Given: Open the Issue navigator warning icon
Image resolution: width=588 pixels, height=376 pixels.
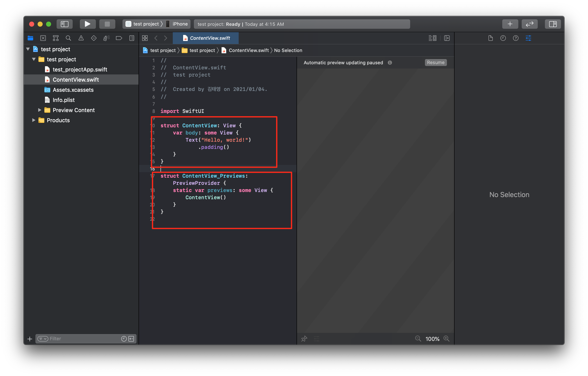Looking at the screenshot, I should coord(81,38).
